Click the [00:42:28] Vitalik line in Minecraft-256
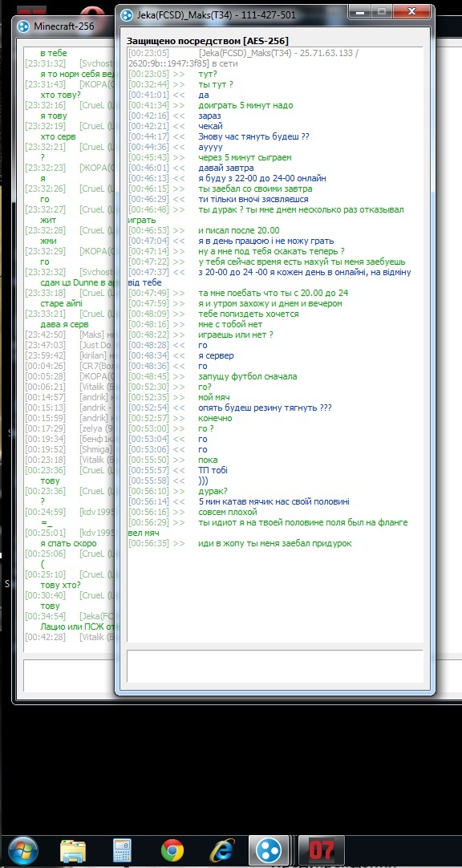 click(x=70, y=637)
